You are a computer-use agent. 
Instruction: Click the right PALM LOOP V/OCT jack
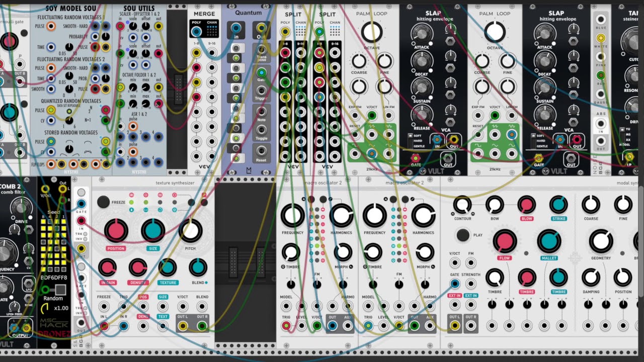(495, 116)
